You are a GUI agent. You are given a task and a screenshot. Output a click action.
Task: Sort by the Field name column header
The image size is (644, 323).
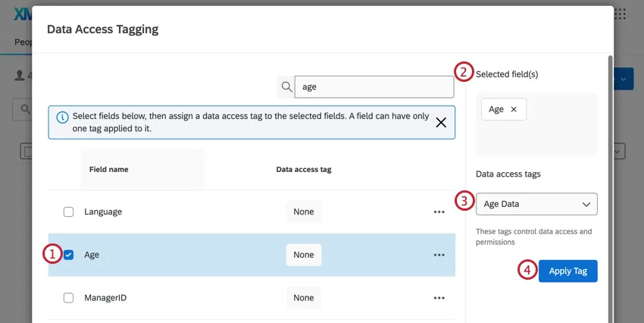[108, 169]
